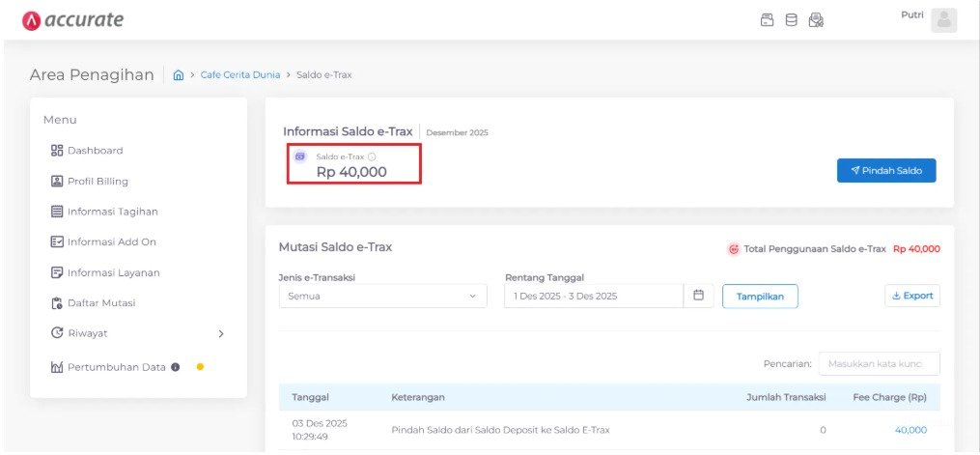Click the Informasi Tagihan icon

click(57, 212)
